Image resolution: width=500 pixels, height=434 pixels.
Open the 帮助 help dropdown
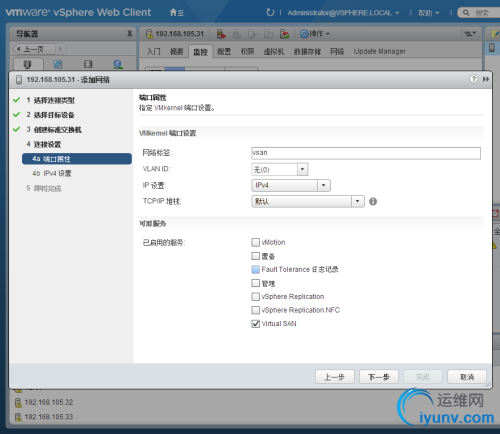click(x=428, y=13)
